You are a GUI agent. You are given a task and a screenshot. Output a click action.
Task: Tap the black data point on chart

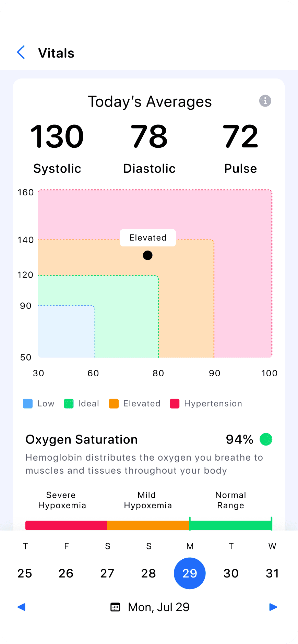[147, 255]
